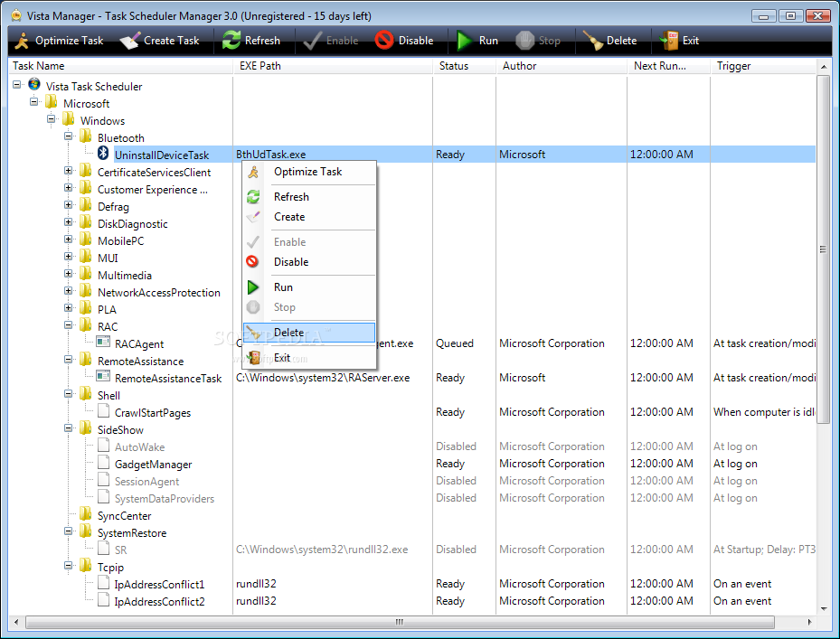Choose Optimize Task from context menu
The width and height of the screenshot is (840, 639).
309,172
